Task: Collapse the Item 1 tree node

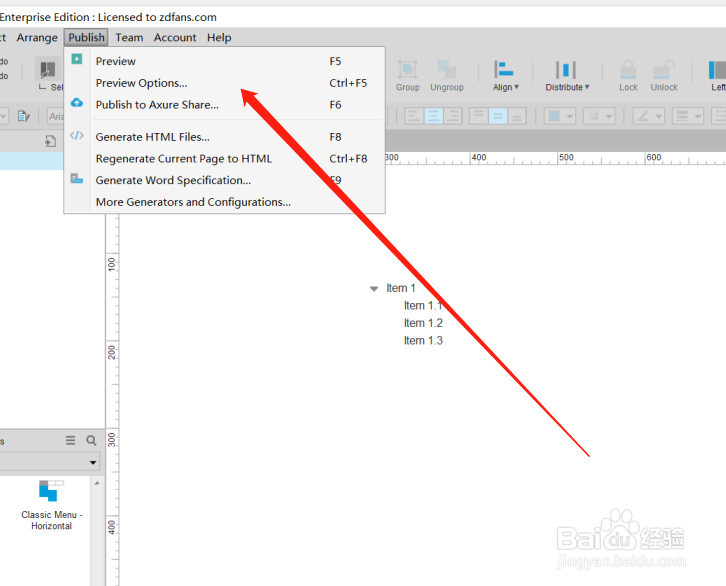Action: pyautogui.click(x=374, y=289)
